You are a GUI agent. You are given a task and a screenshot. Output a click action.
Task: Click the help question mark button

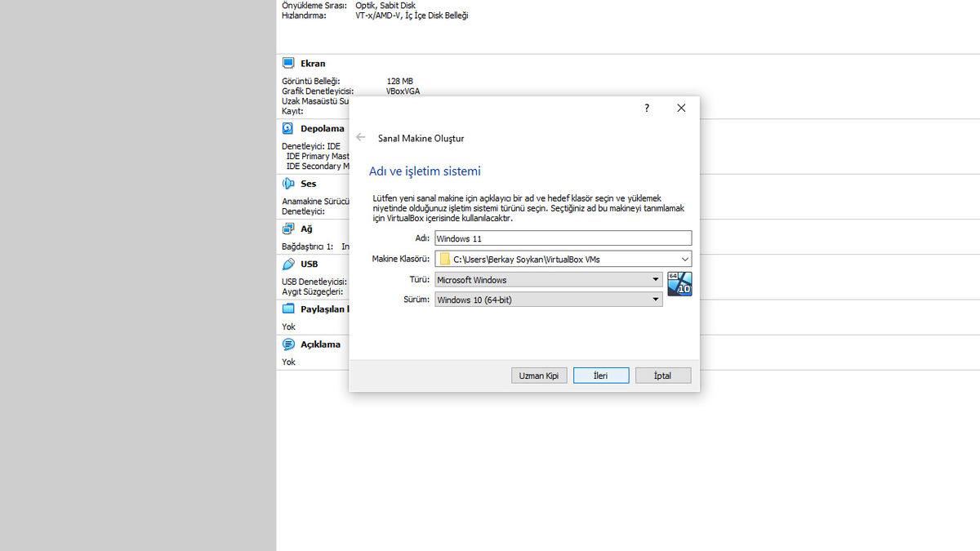pos(646,107)
